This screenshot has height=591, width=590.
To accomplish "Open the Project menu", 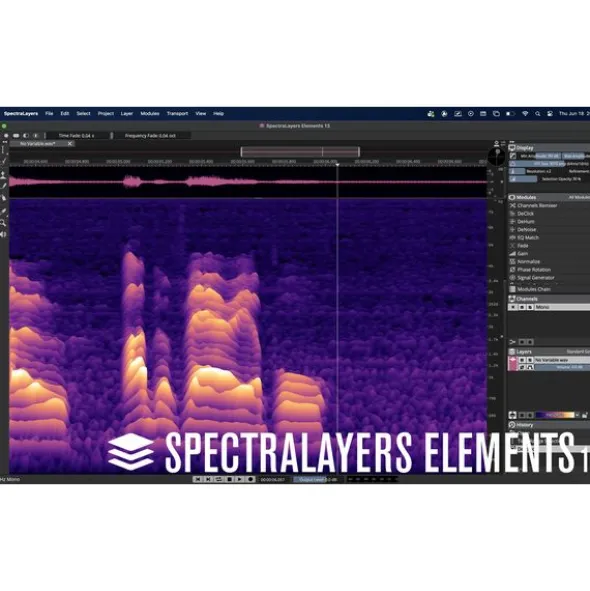I will (x=106, y=113).
